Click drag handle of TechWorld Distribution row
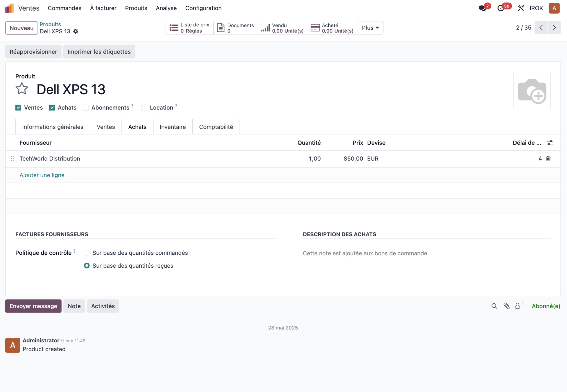The height and width of the screenshot is (392, 567). point(12,159)
